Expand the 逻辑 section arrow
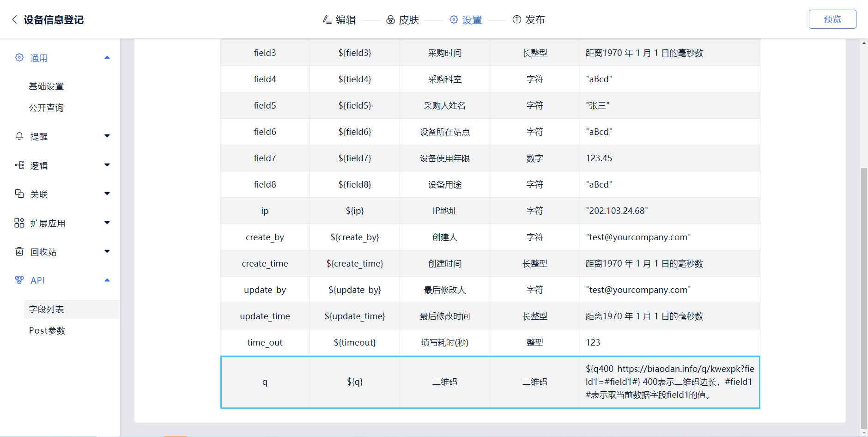The height and width of the screenshot is (437, 868). [x=107, y=165]
